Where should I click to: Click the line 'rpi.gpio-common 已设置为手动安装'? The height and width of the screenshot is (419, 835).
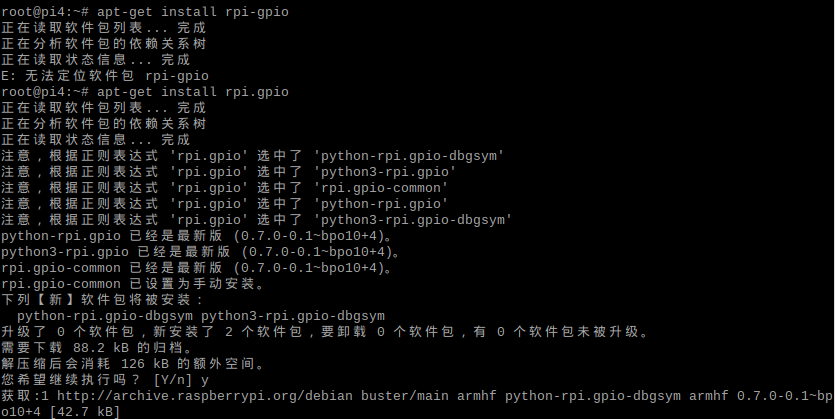tap(133, 284)
